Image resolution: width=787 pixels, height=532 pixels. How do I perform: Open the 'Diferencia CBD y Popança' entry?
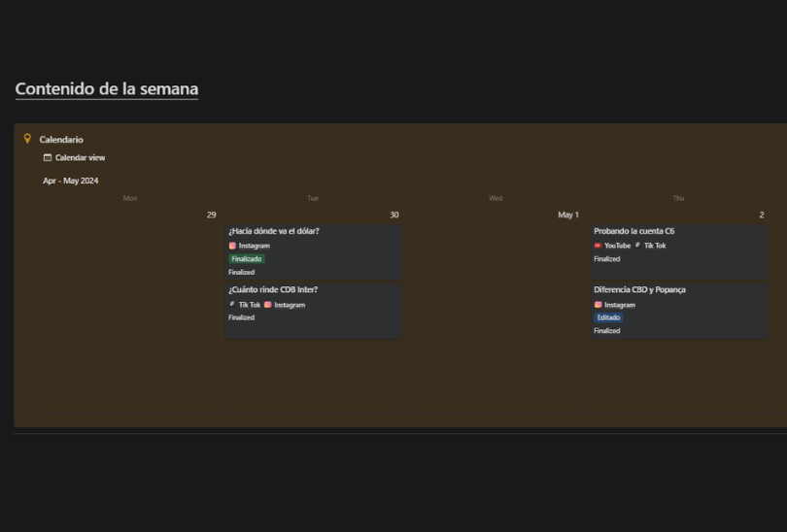[x=639, y=289]
